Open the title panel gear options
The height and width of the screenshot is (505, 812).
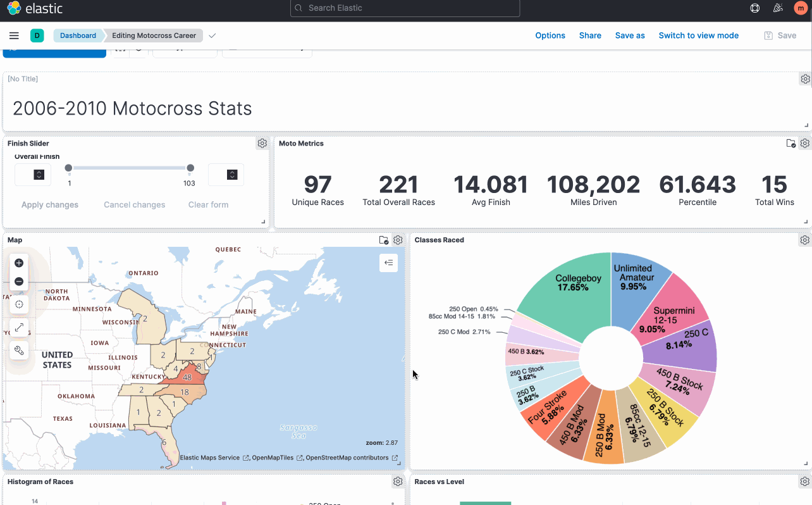pos(805,79)
